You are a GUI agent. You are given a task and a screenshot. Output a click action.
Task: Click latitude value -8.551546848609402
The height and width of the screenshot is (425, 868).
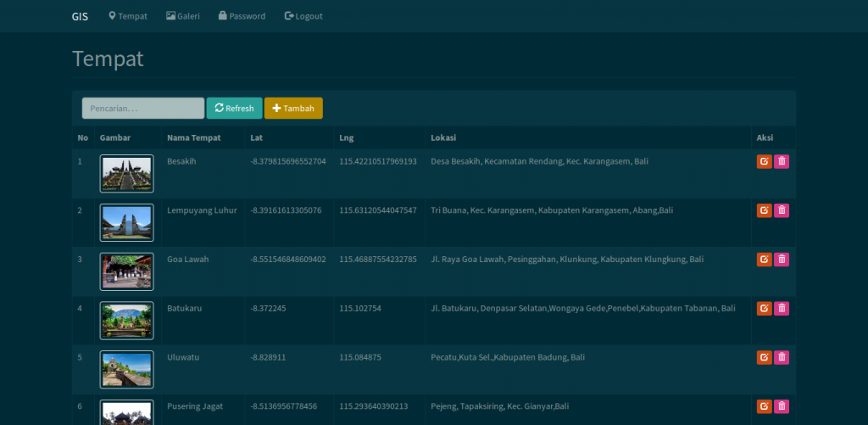click(288, 260)
